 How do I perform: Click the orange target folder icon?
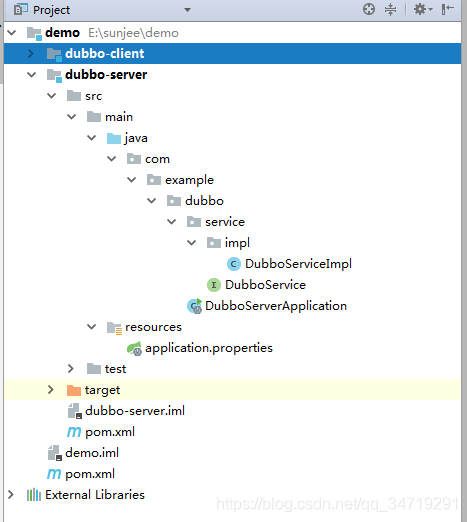tap(74, 390)
